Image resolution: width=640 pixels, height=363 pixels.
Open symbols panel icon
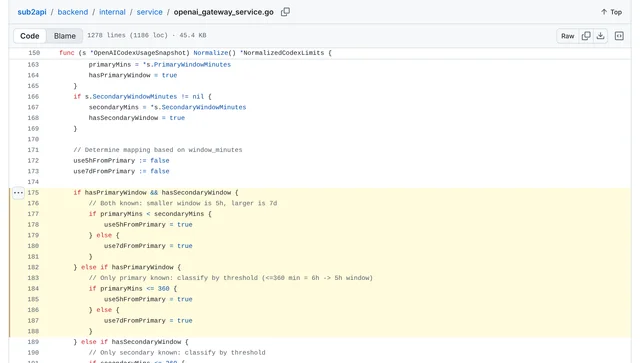[x=619, y=36]
